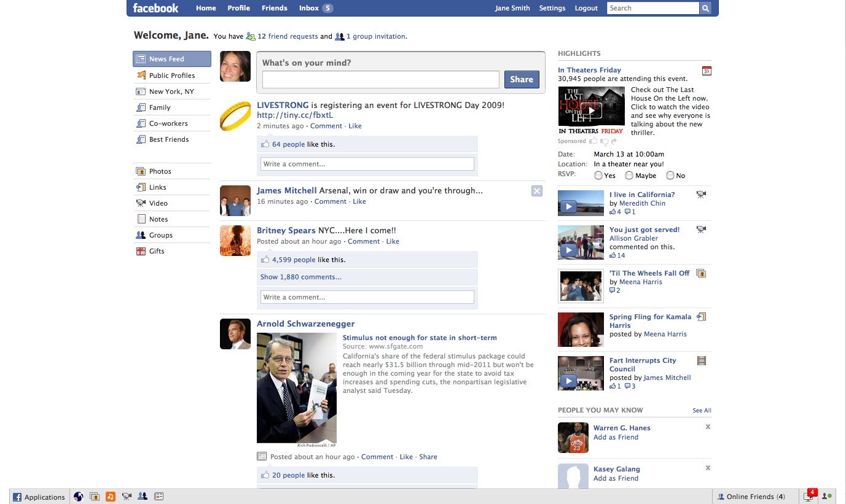Select the RSVP Maybe radio button
The width and height of the screenshot is (846, 504).
click(x=629, y=176)
